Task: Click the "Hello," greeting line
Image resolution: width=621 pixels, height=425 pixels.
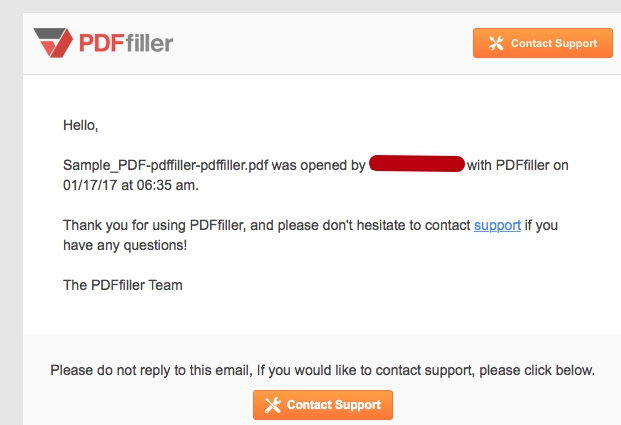Action: 80,125
